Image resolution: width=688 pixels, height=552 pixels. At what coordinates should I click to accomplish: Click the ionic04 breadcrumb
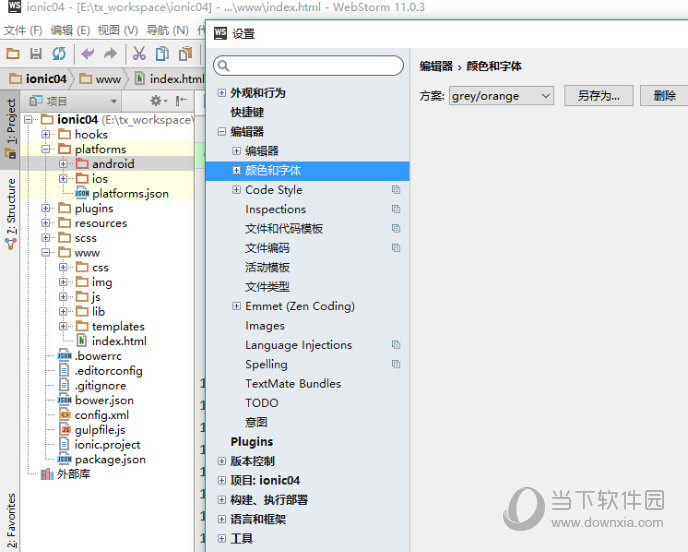[39, 79]
